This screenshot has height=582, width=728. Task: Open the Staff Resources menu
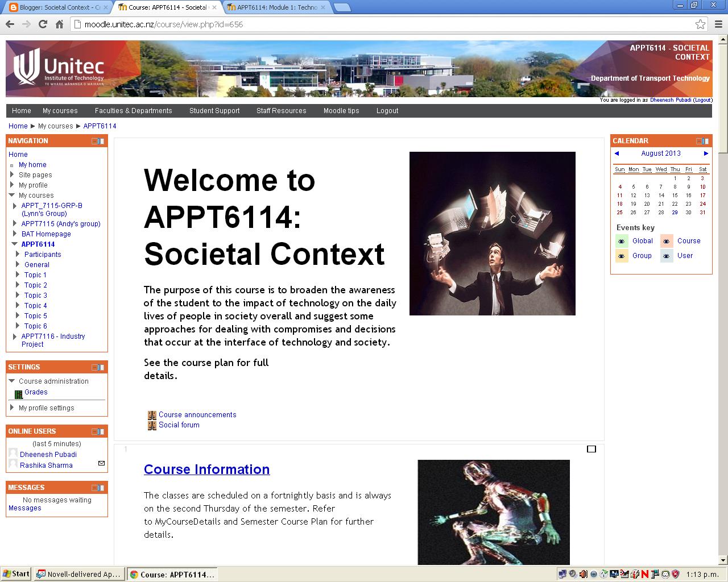pyautogui.click(x=281, y=111)
